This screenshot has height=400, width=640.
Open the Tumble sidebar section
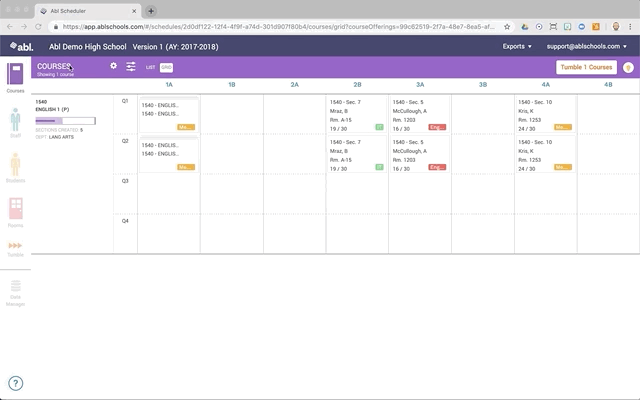coord(15,249)
